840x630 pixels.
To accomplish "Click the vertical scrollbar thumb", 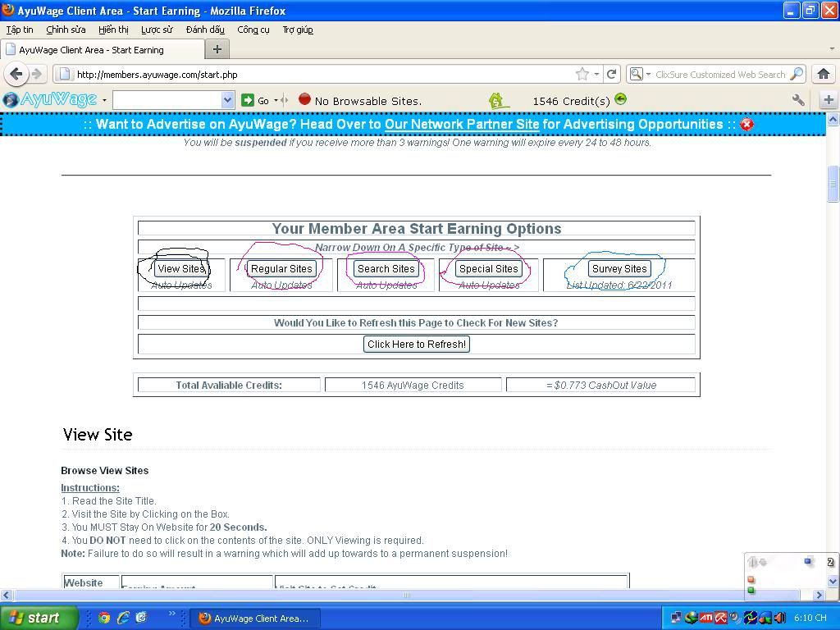I will coord(833,185).
